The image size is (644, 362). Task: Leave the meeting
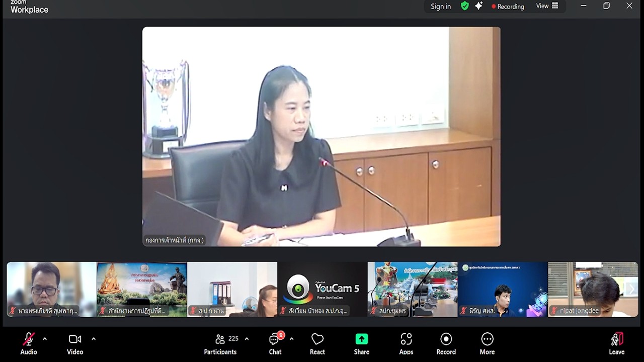point(616,343)
